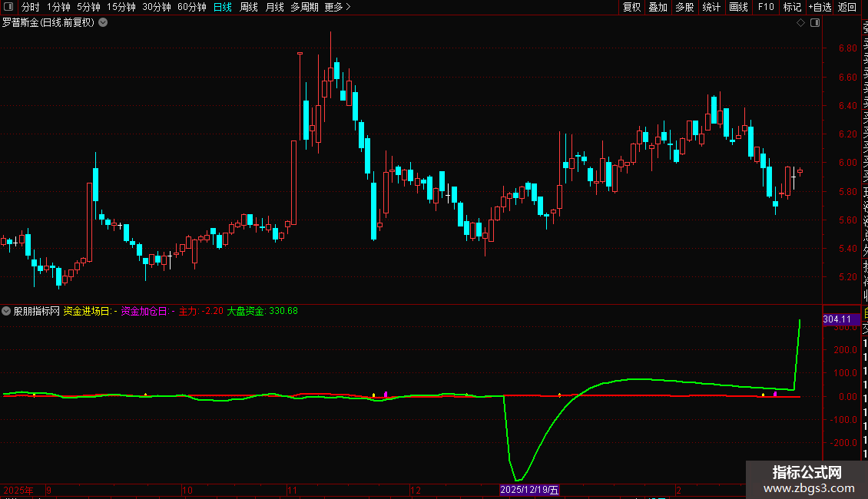Open the 多股 multi-stock view

684,7
